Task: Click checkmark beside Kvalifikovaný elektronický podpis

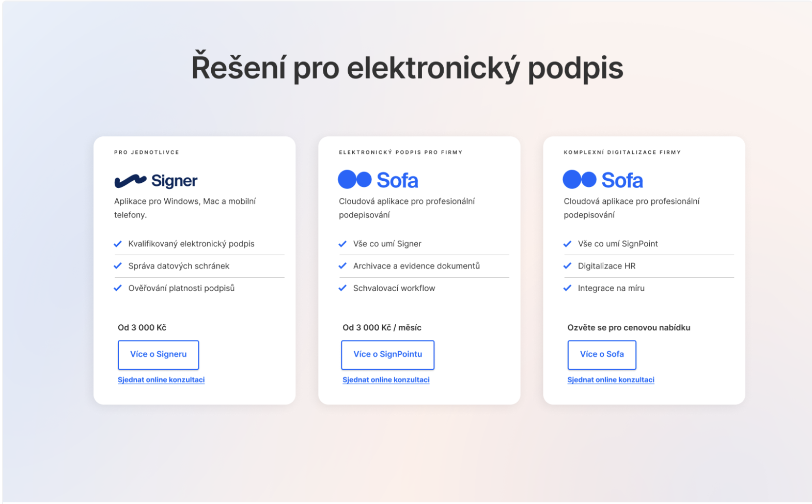Action: tap(118, 244)
